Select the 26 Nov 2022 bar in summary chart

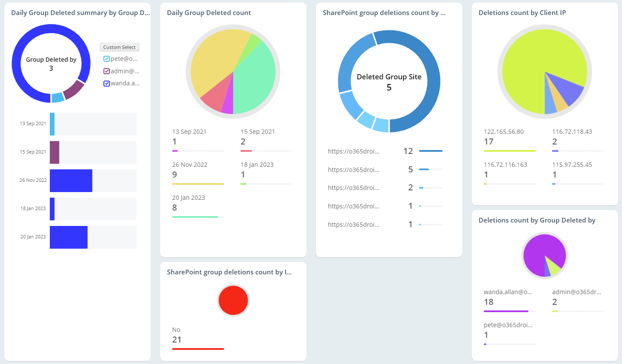[71, 180]
